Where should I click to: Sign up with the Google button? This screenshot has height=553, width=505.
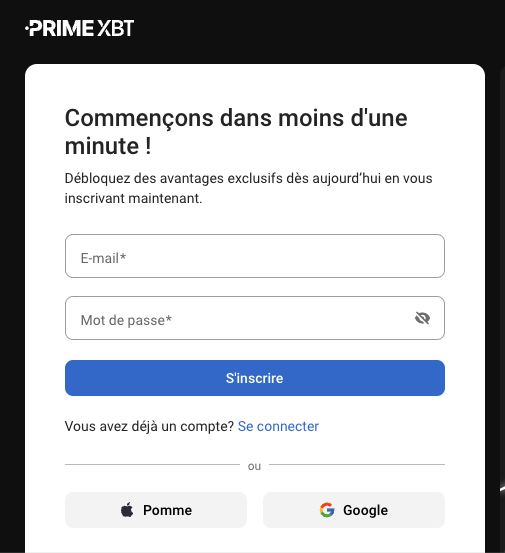(x=354, y=510)
